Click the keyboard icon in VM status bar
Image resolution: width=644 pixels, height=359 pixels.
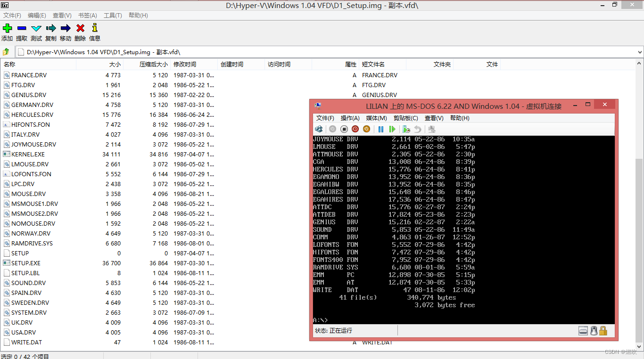[584, 331]
